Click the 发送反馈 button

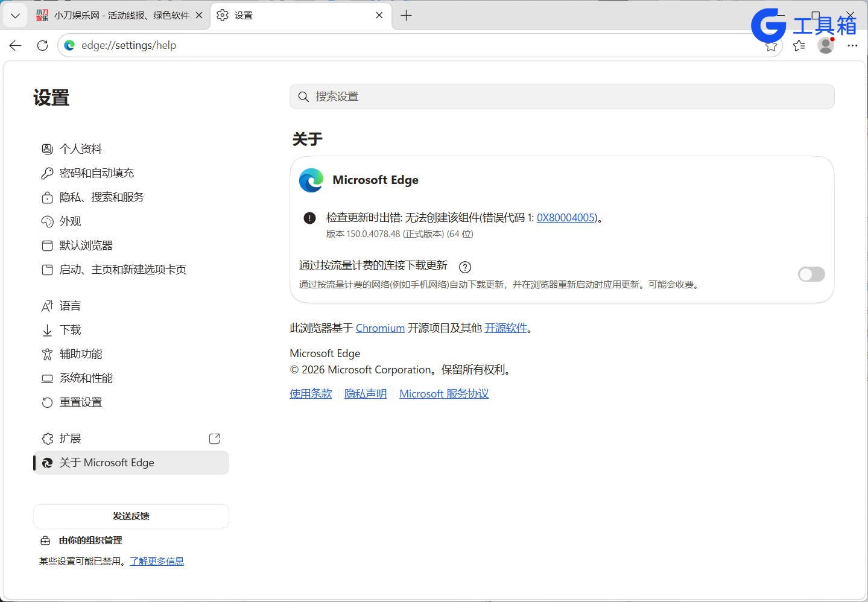(x=131, y=516)
